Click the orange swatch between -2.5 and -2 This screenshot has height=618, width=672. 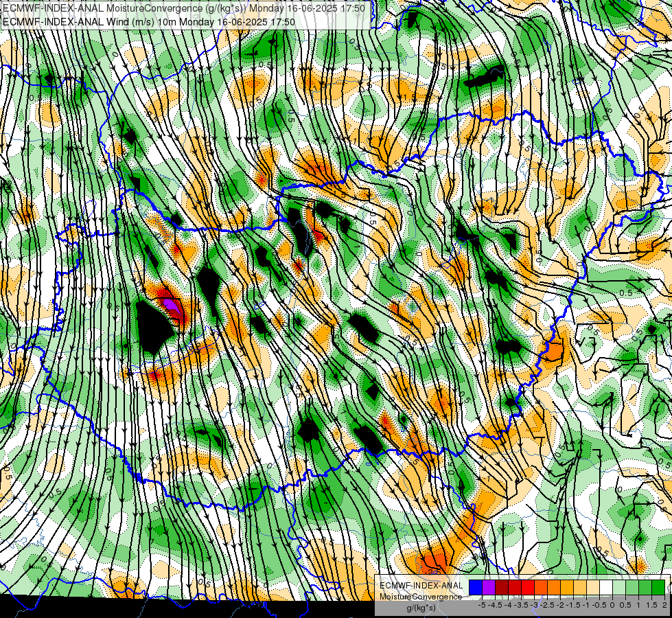point(554,588)
